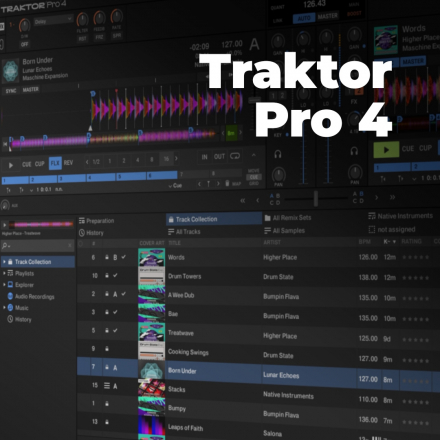
Task: Set the loop IN point
Action: point(204,157)
